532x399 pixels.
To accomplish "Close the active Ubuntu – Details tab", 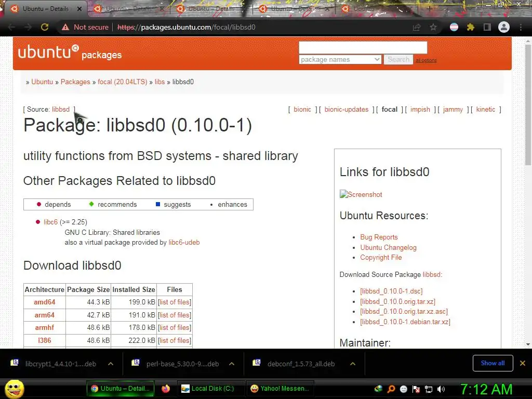I will coord(79,9).
